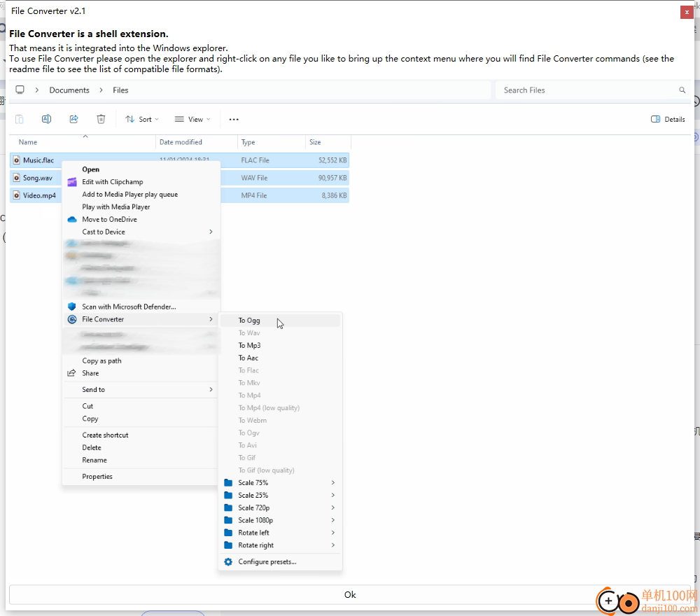Expand the Rotate left submenu chevron
This screenshot has height=616, width=700.
coord(333,533)
